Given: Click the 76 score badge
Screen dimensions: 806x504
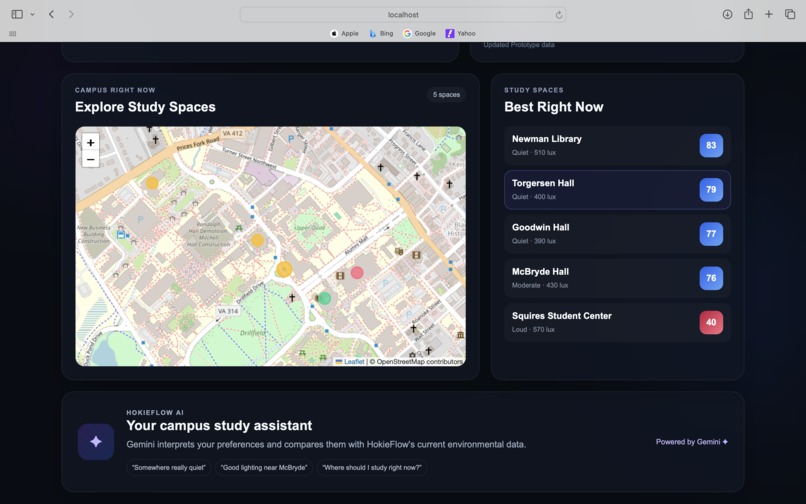Looking at the screenshot, I should click(x=711, y=278).
